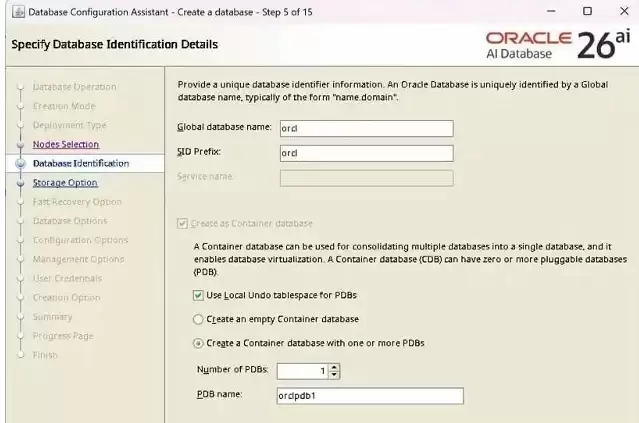Click the Global database name field

[x=366, y=128]
